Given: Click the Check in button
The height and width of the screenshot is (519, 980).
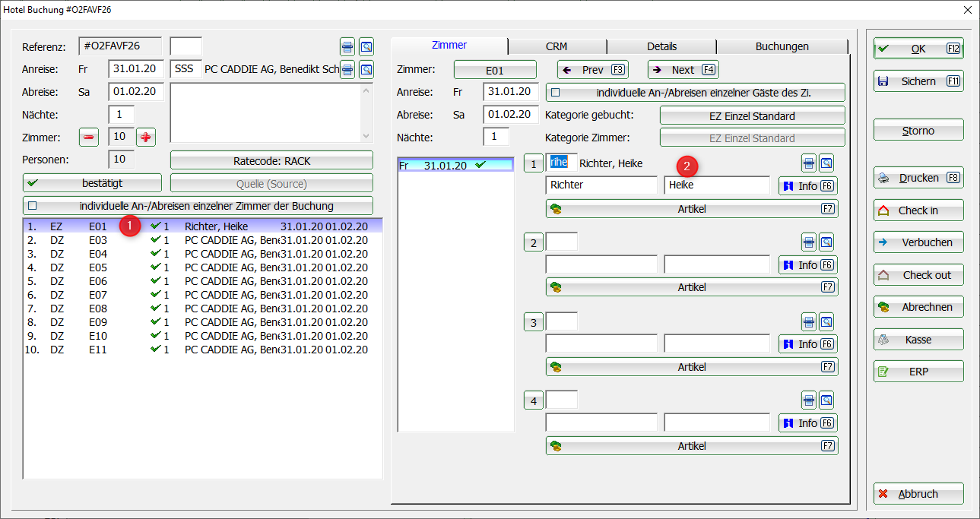Looking at the screenshot, I should (x=918, y=210).
